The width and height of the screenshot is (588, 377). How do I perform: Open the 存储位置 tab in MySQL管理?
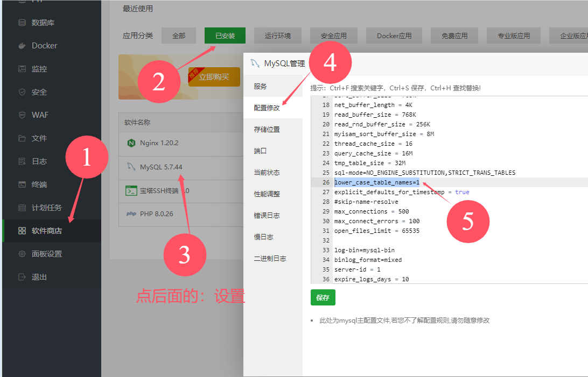273,130
